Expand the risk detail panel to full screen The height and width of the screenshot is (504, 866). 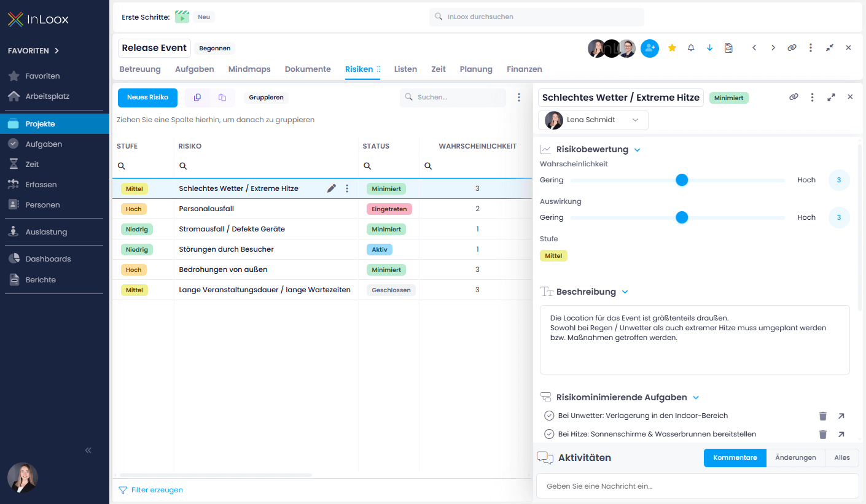tap(832, 97)
